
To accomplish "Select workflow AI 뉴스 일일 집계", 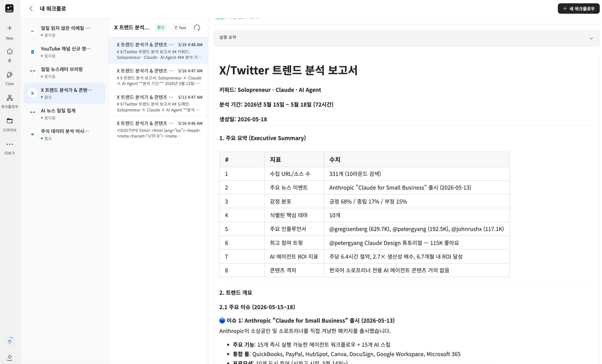I will point(64,114).
